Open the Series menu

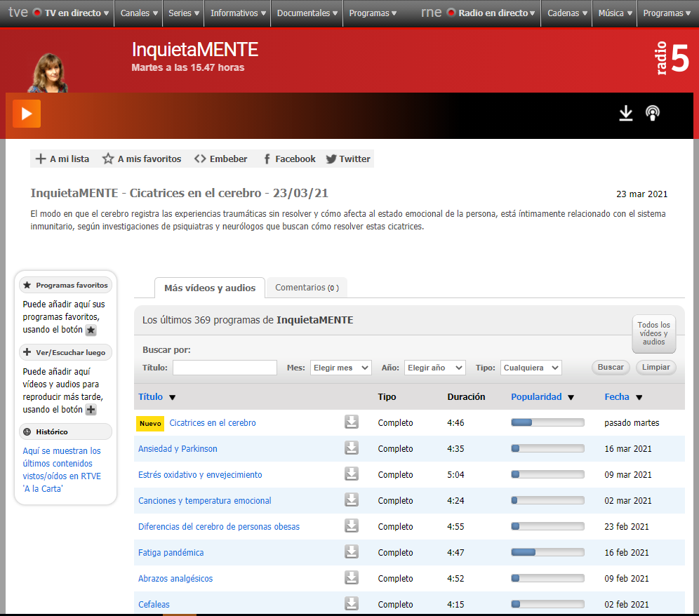(x=183, y=13)
